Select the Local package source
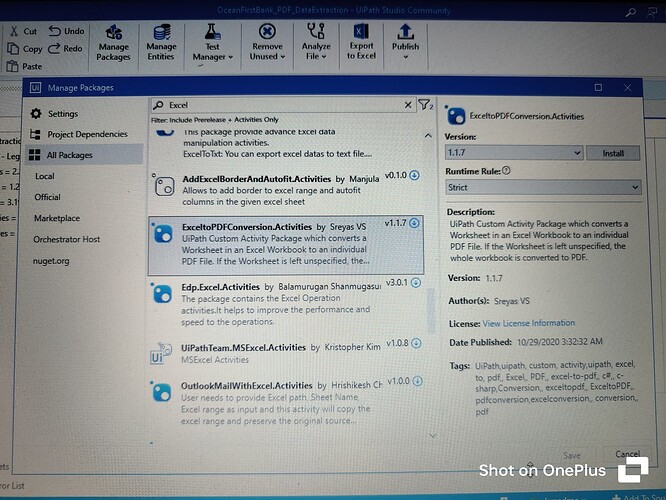Screen dimensions: 666x500 (x=45, y=176)
